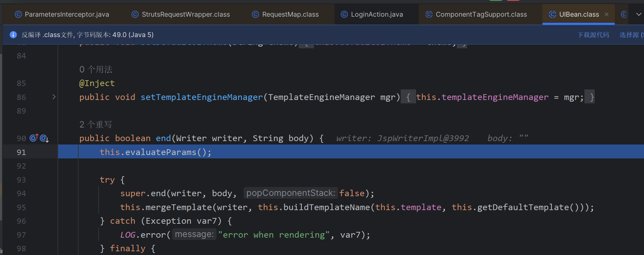Close the UIBean.class tab

tap(607, 14)
